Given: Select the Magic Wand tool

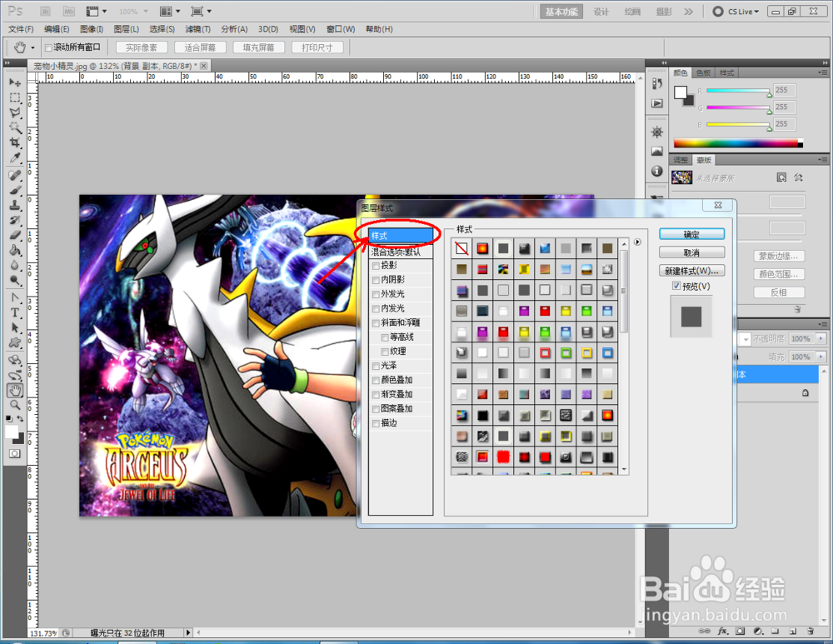Looking at the screenshot, I should tap(15, 127).
